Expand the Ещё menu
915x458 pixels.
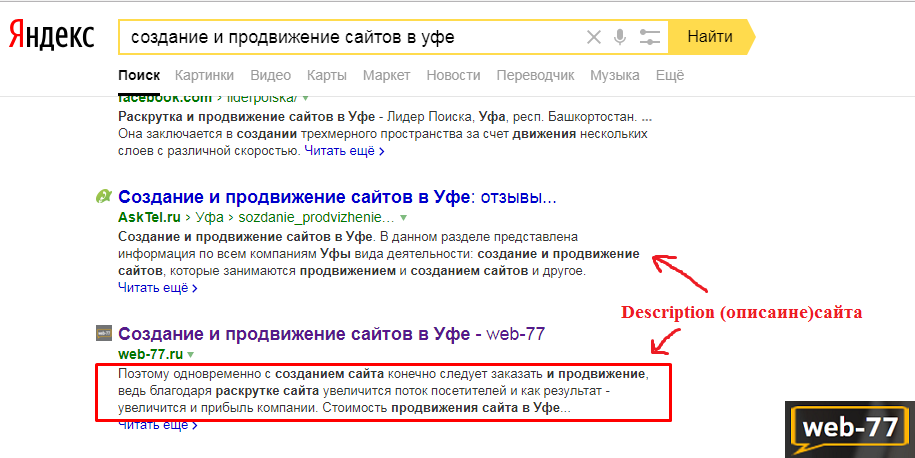(x=670, y=75)
